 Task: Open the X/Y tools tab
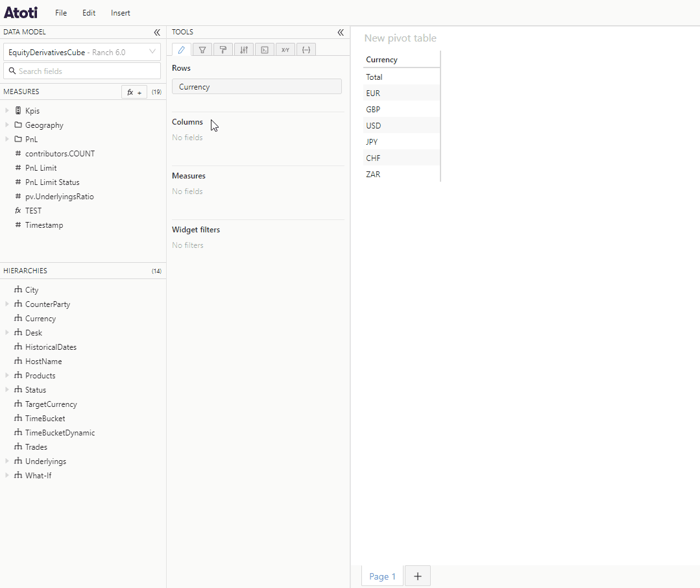tap(285, 49)
